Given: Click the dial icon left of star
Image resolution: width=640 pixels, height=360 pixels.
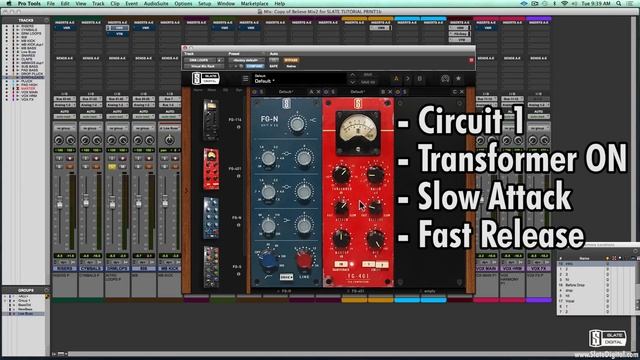Looking at the screenshot, I should click(x=445, y=78).
